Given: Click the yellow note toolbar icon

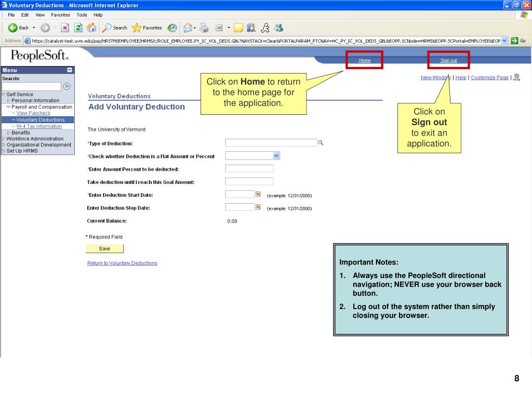Looking at the screenshot, I should pos(238,28).
